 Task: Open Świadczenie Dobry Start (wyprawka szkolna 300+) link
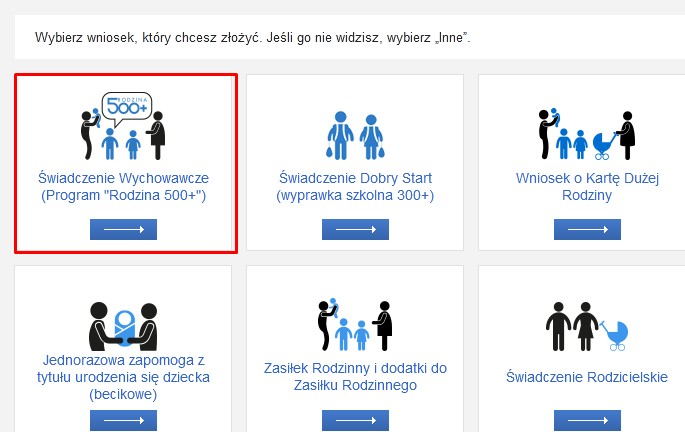tap(355, 187)
